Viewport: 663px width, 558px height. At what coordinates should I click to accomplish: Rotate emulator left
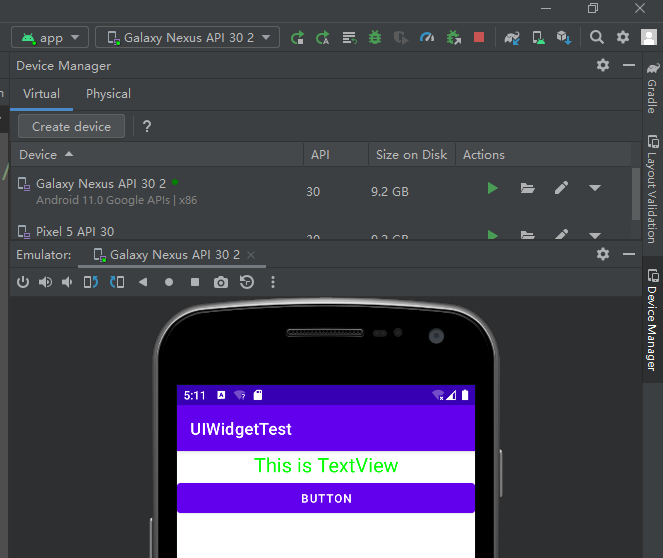(x=91, y=282)
